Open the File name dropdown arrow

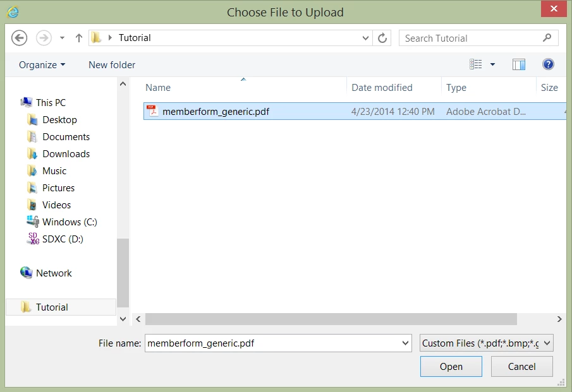[x=405, y=343]
